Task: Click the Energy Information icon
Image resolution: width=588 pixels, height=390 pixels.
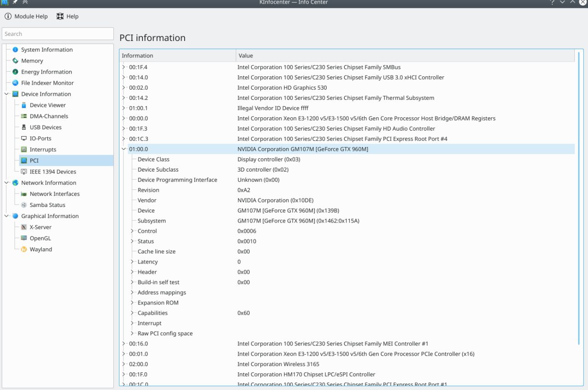Action: pos(15,72)
